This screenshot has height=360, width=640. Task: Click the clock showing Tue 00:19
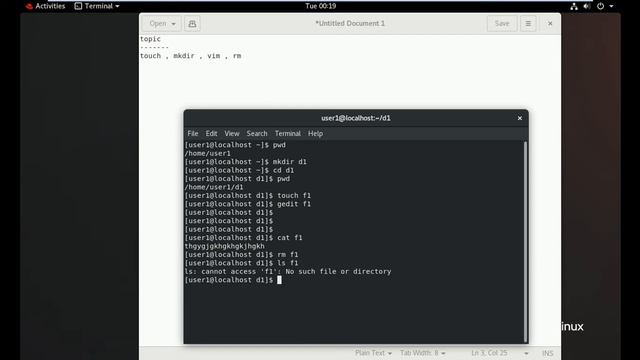(320, 6)
